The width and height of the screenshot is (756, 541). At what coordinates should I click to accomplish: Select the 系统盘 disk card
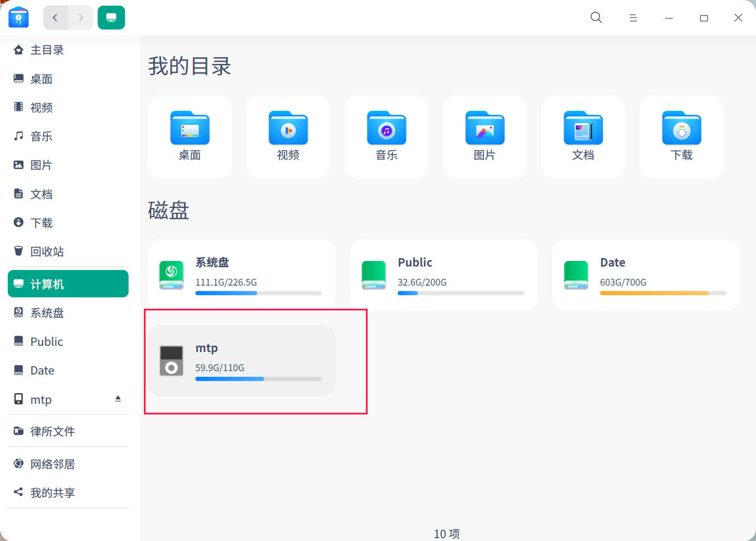(242, 275)
